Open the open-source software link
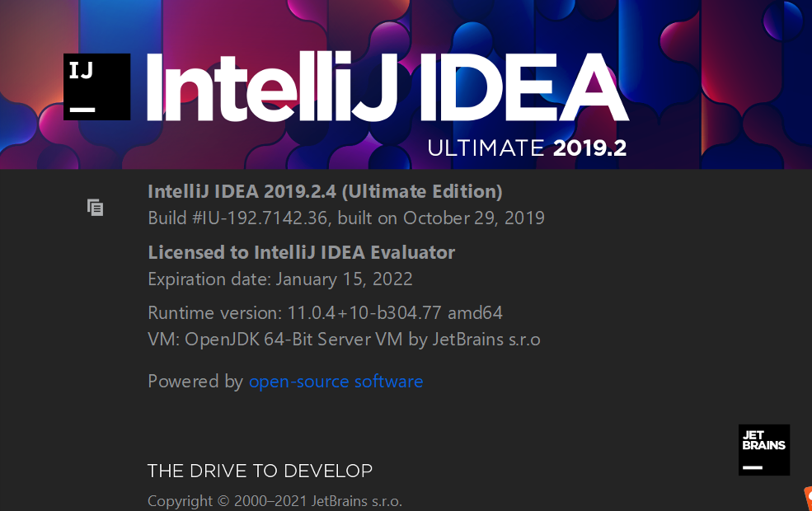The width and height of the screenshot is (812, 511). click(x=336, y=382)
